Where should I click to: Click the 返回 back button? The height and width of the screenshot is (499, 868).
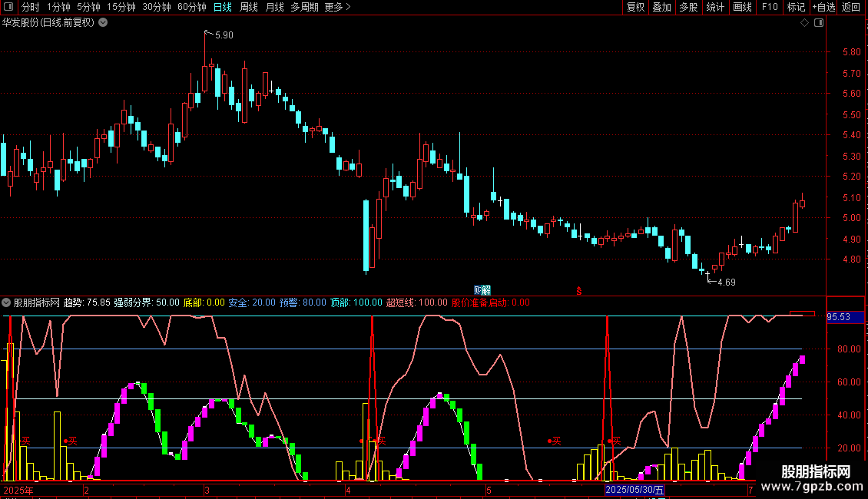pyautogui.click(x=851, y=8)
